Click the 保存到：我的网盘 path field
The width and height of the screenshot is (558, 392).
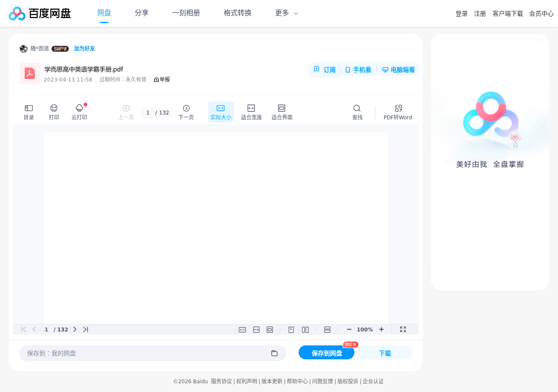tap(153, 353)
